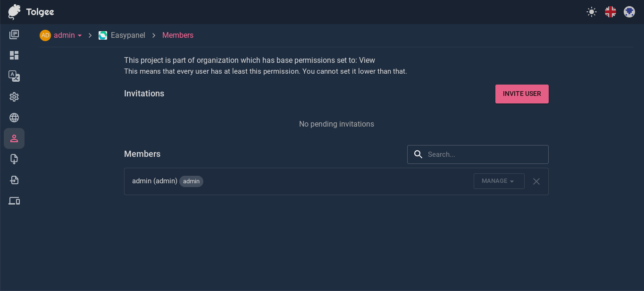644x291 pixels.
Task: Open the Export section from sidebar
Action: (14, 180)
